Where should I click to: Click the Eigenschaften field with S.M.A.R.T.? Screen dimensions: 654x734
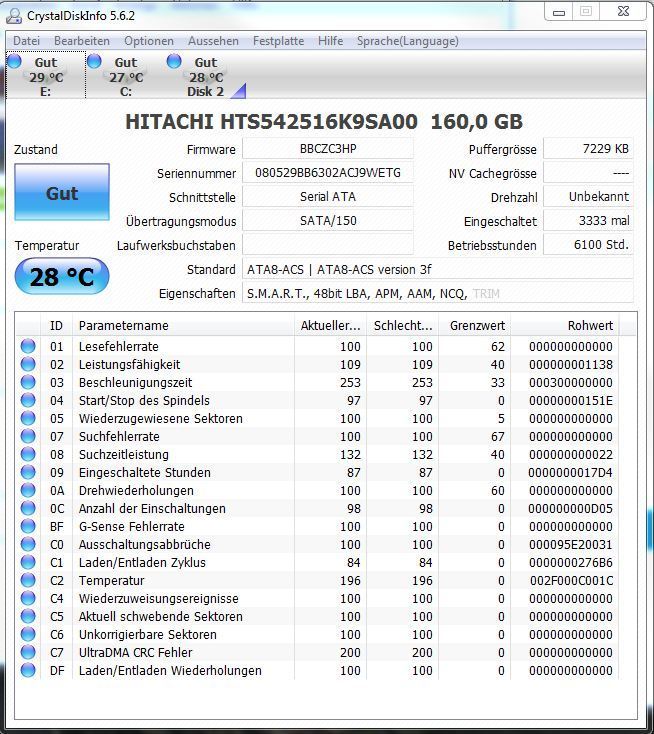point(438,294)
